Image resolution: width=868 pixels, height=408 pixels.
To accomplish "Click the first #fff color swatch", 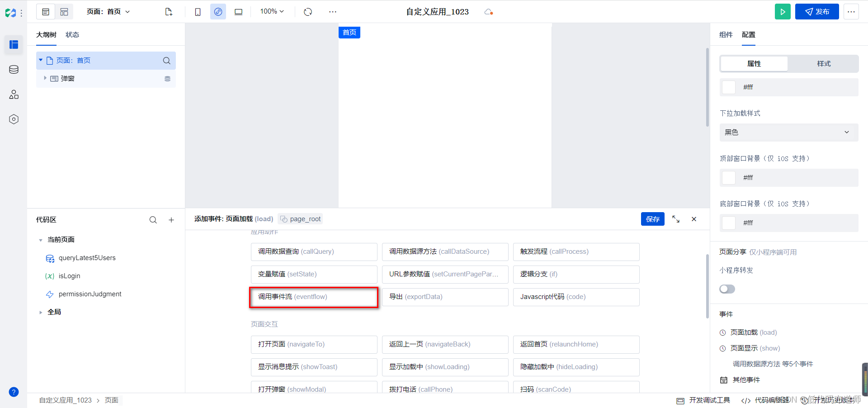I will point(729,87).
